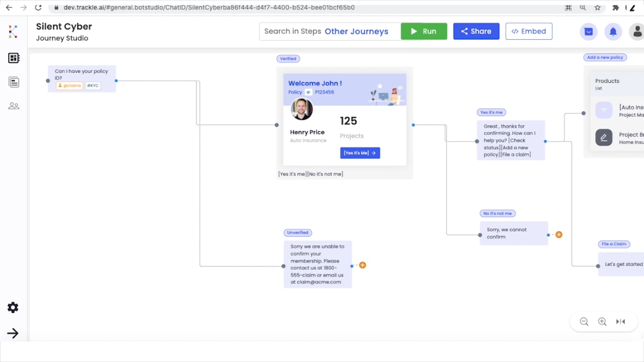Click the blue inbox icon in header
Viewport: 644px width, 362px height.
point(588,32)
